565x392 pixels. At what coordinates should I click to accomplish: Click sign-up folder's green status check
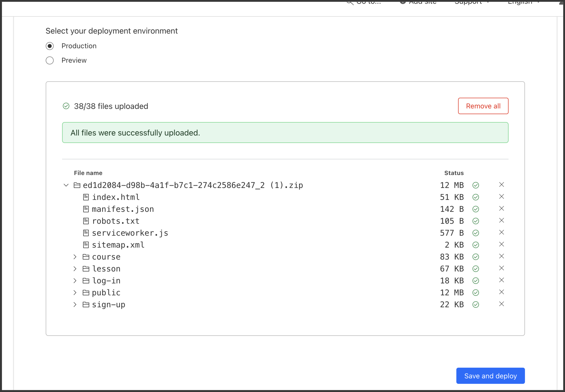(476, 305)
